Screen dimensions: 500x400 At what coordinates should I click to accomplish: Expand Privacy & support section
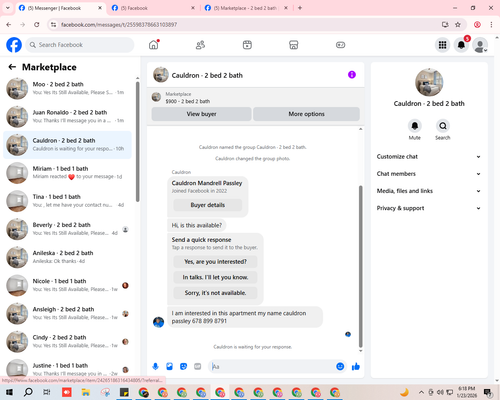pyautogui.click(x=429, y=208)
